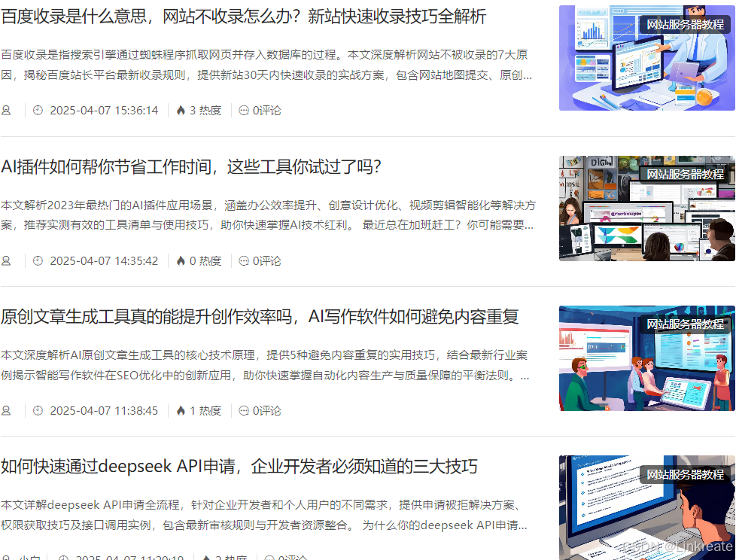Viewport: 736px width, 560px height.
Task: Click the flame icon beside 1 热度
Action: 181,411
